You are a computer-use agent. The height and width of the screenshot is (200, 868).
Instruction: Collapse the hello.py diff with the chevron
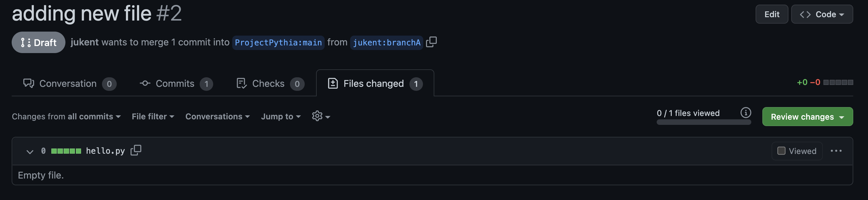(x=30, y=151)
